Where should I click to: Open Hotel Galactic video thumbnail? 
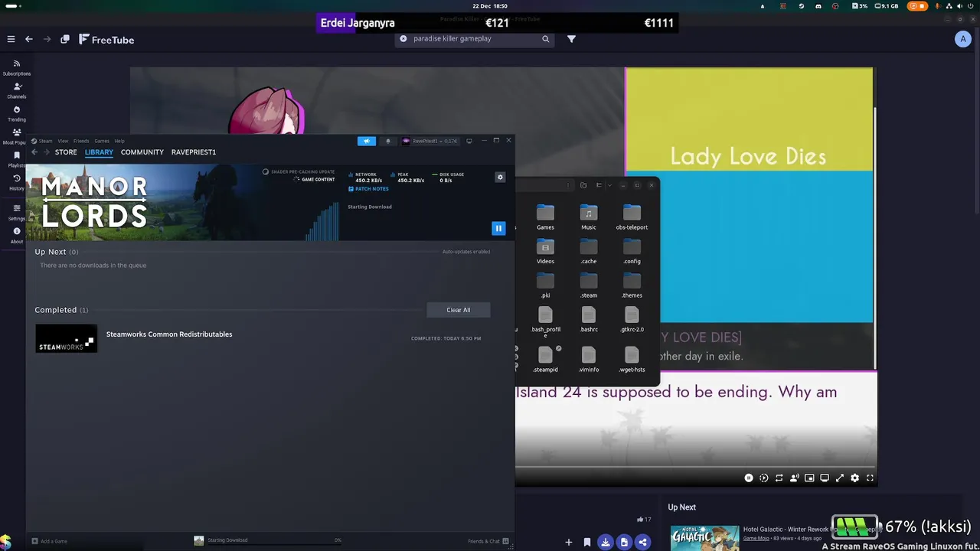tap(704, 538)
